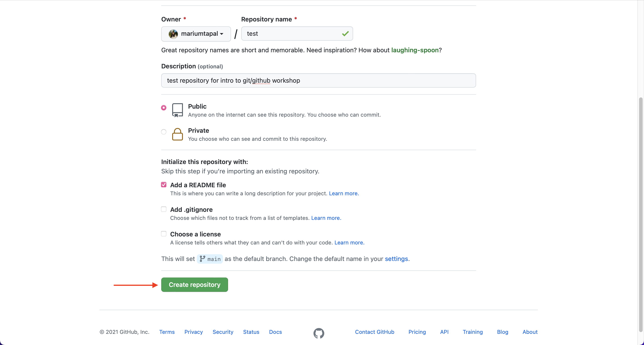
Task: Open the Terms footer link
Action: tap(167, 332)
